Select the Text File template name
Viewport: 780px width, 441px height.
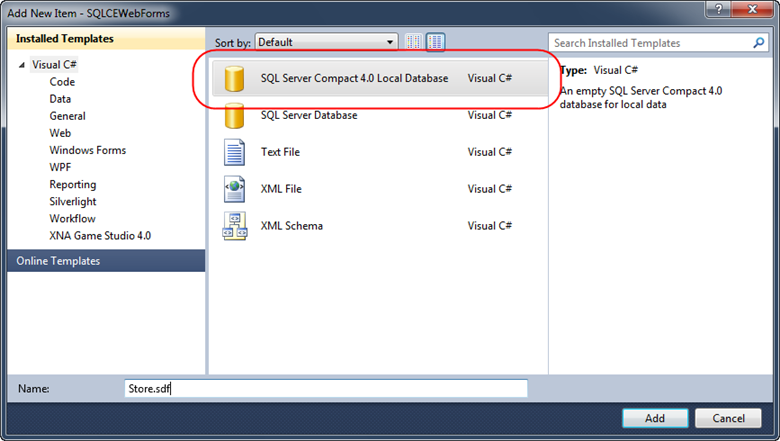281,152
